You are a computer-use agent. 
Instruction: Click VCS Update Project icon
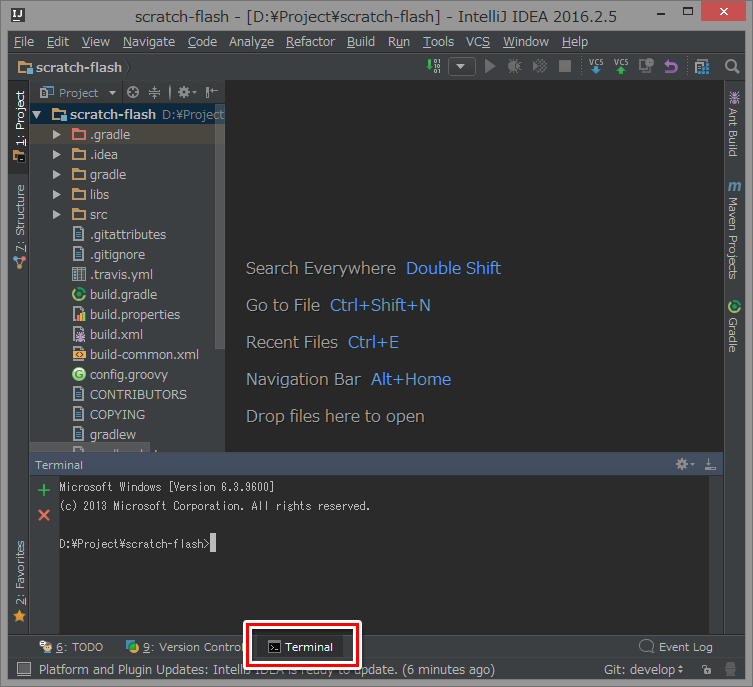click(596, 66)
